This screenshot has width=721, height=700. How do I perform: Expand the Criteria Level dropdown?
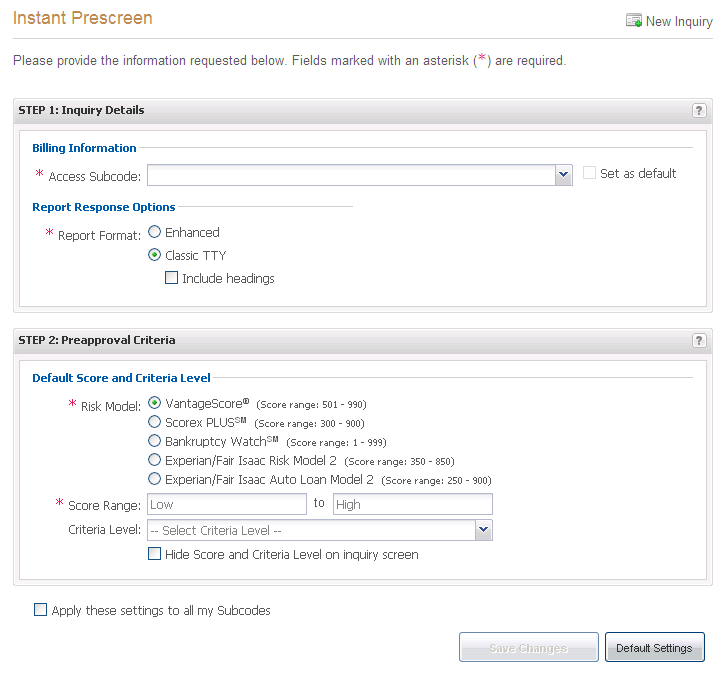pyautogui.click(x=484, y=530)
